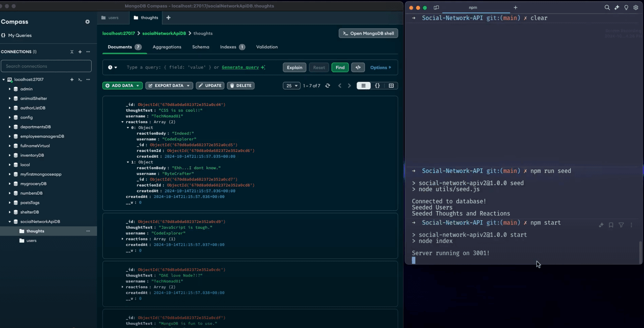This screenshot has height=328, width=644.
Task: Focus the Search connections field
Action: click(x=46, y=66)
